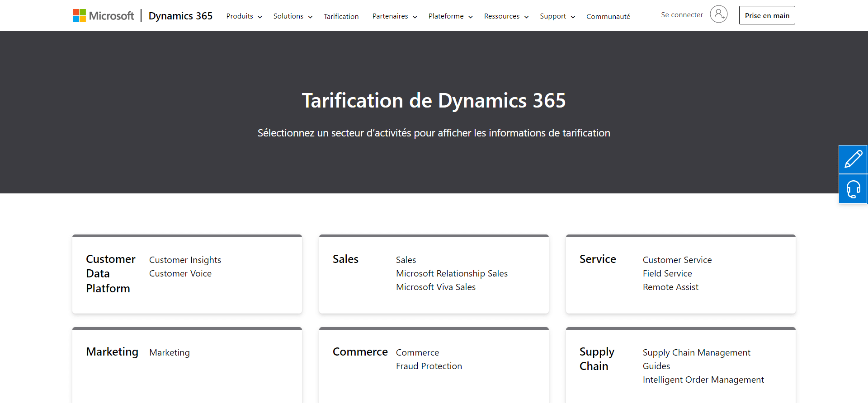Open Microsoft Viva Sales link
This screenshot has width=868, height=403.
436,287
